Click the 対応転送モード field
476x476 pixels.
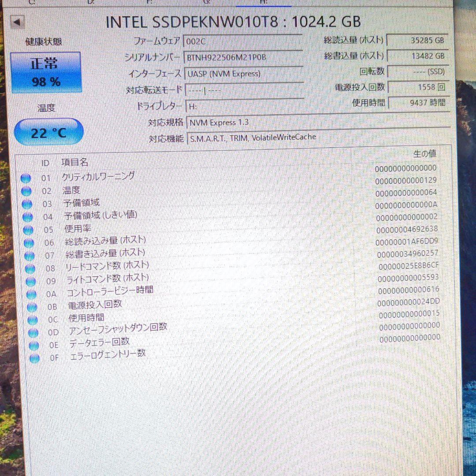(244, 90)
